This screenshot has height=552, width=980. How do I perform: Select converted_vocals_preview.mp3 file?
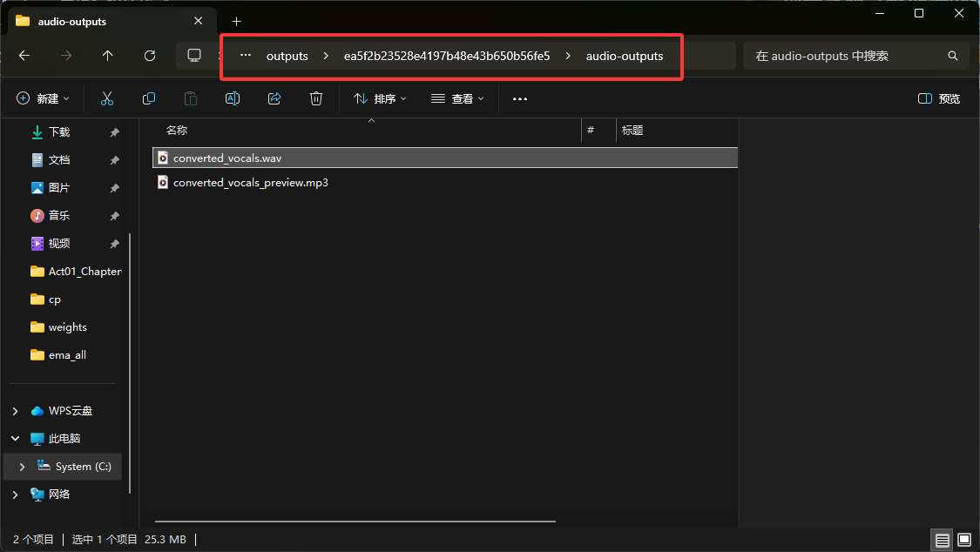point(251,183)
